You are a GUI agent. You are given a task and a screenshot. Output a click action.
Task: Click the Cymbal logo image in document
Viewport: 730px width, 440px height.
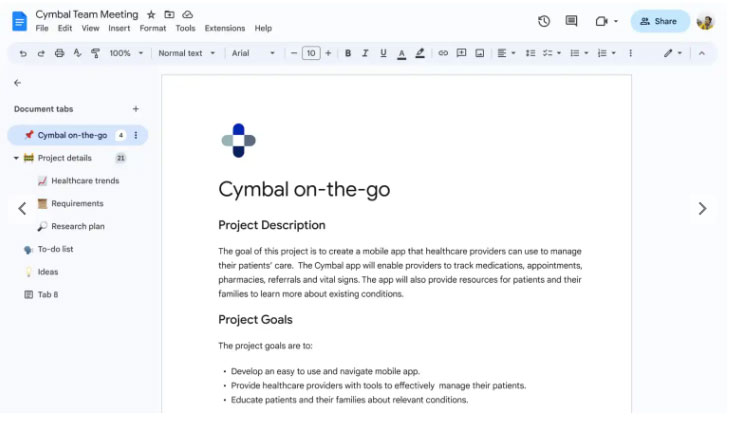pyautogui.click(x=238, y=140)
